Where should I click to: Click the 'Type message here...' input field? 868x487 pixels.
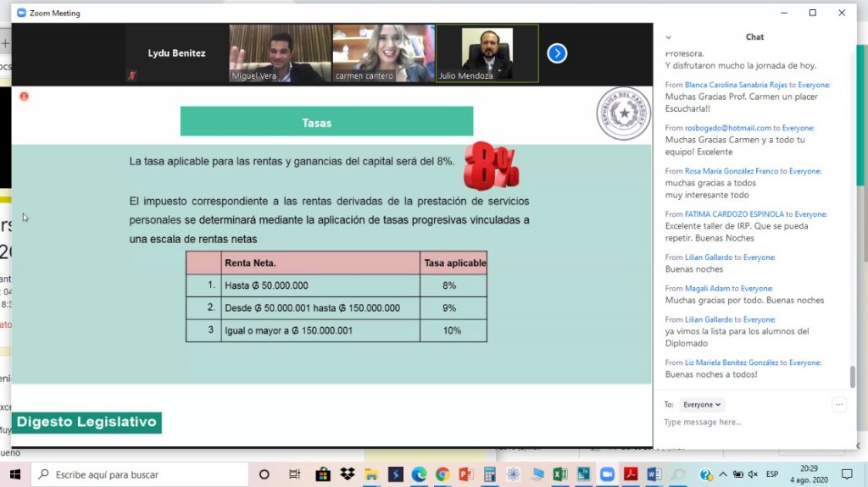click(746, 422)
